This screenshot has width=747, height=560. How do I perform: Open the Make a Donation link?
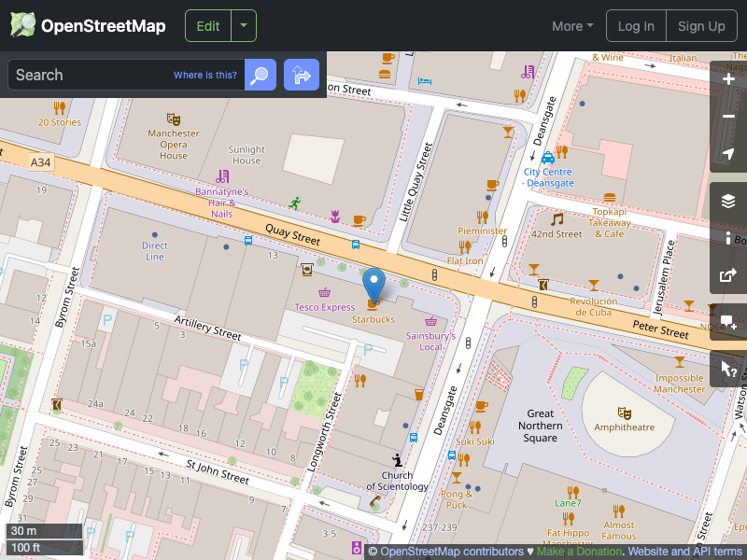579,551
